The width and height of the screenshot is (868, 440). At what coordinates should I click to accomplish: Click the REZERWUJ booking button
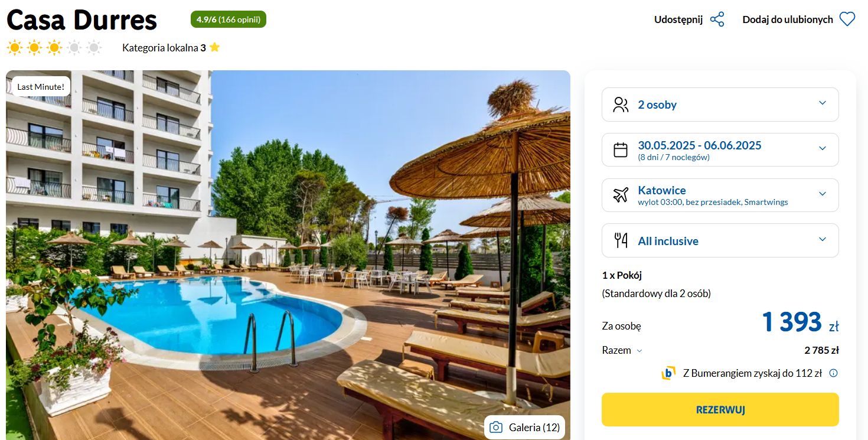tap(720, 409)
